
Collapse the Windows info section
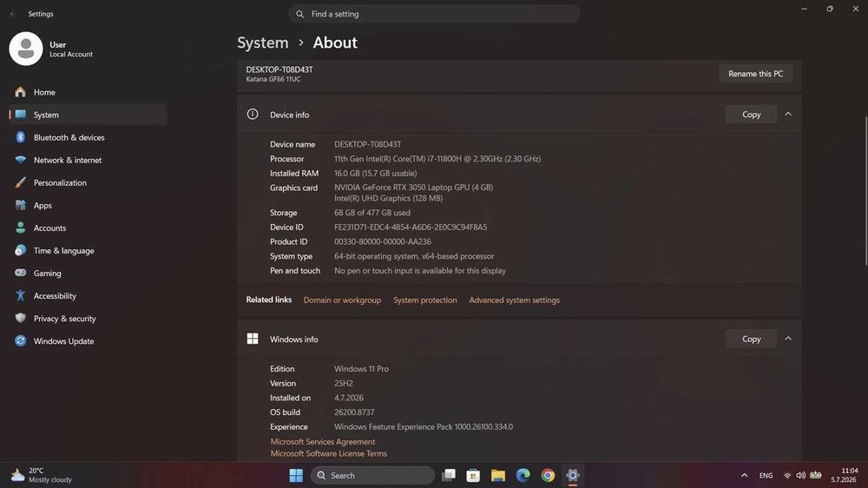click(x=788, y=339)
